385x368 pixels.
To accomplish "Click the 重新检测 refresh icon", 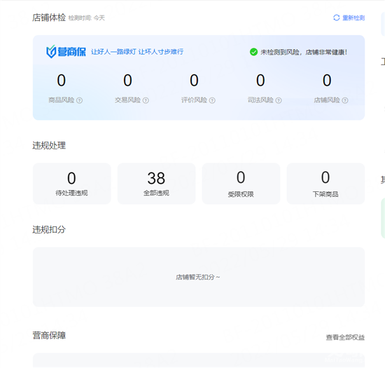I will pyautogui.click(x=336, y=18).
